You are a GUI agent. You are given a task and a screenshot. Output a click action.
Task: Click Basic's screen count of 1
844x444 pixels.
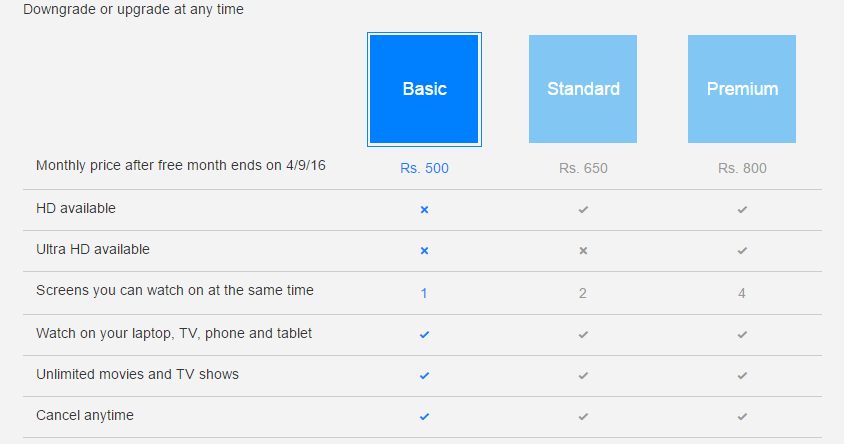[x=424, y=293]
